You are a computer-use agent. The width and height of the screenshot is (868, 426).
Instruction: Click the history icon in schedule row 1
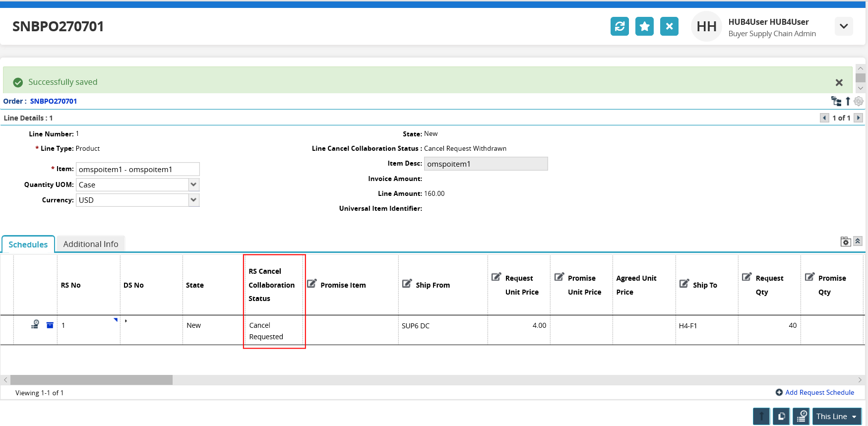(35, 324)
